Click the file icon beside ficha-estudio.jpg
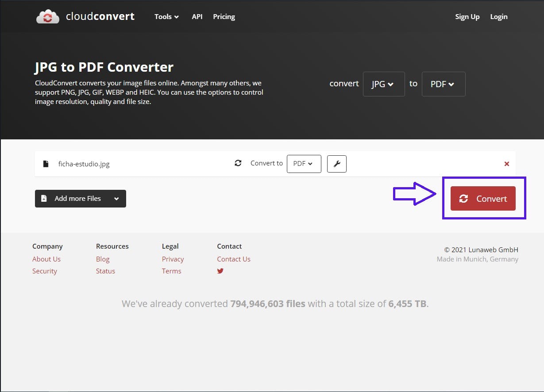Viewport: 544px width, 392px height. pyautogui.click(x=46, y=164)
